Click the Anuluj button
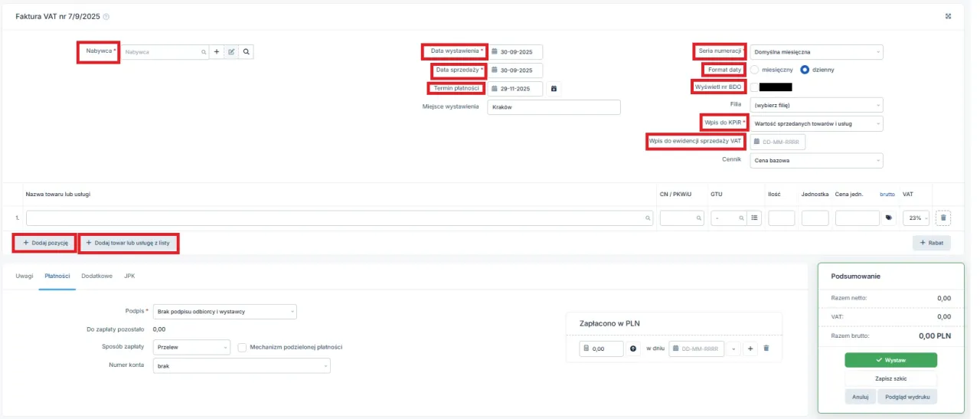980x419 pixels. (x=860, y=397)
